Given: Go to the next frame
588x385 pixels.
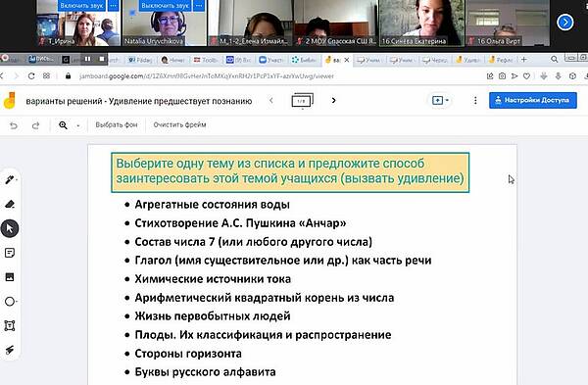Looking at the screenshot, I should tap(334, 101).
